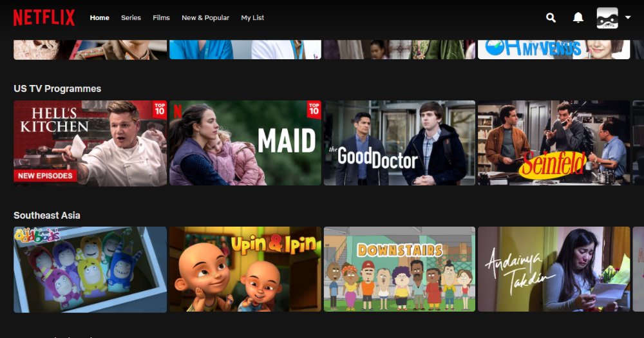Click the Netflix N badge on Maid
This screenshot has width=644, height=338.
coord(178,112)
